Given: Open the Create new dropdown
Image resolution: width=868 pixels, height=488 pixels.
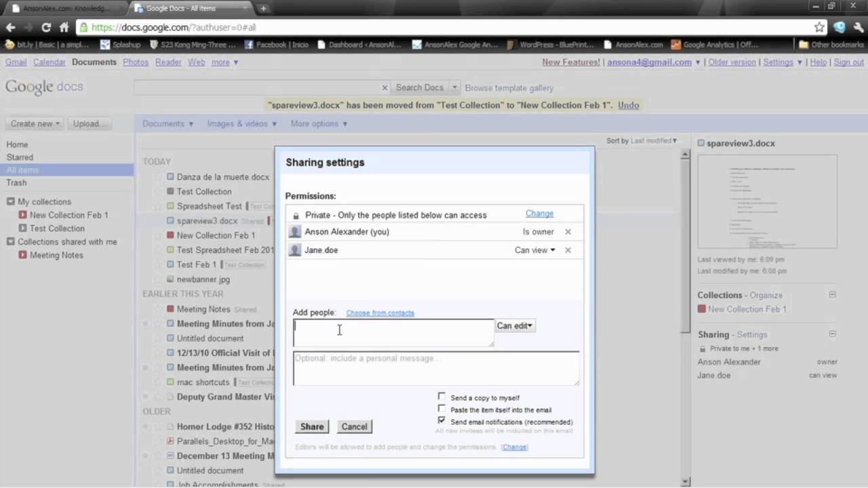Looking at the screenshot, I should 35,123.
